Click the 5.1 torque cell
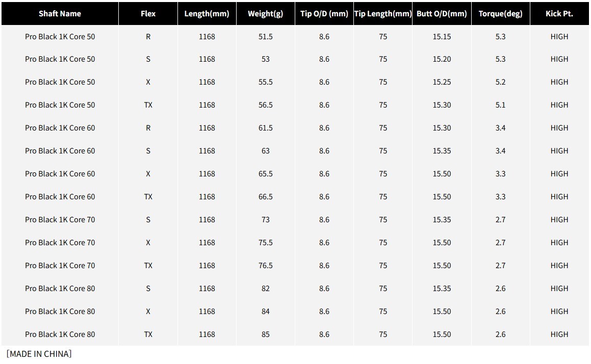 click(500, 105)
